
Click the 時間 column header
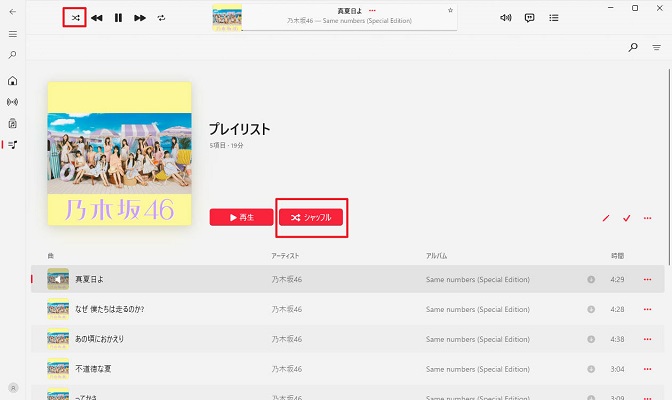[x=618, y=256]
